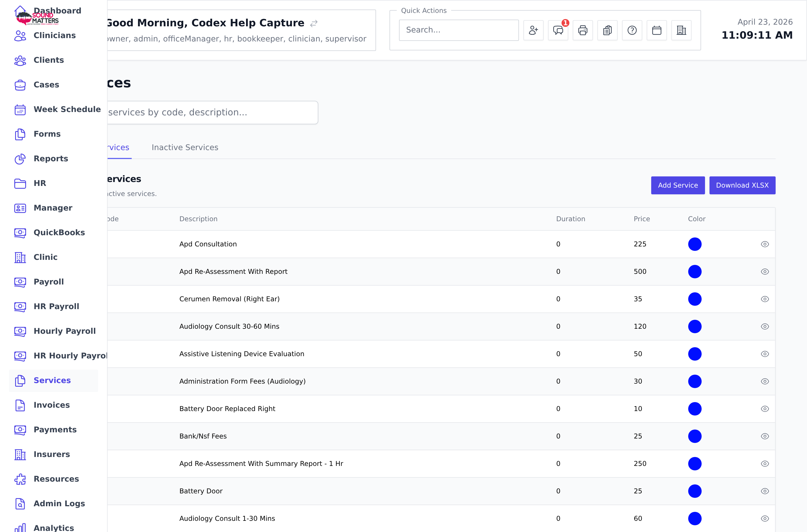Screen dimensions: 807x532
Task: Toggle eye for Administration Form Fees (Audiology)
Action: (765, 381)
